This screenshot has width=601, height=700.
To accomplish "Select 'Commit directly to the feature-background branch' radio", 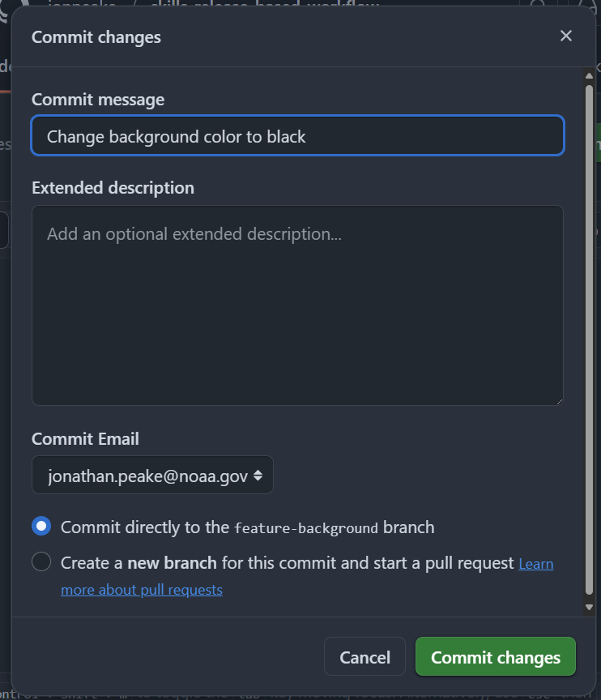I will click(x=41, y=526).
